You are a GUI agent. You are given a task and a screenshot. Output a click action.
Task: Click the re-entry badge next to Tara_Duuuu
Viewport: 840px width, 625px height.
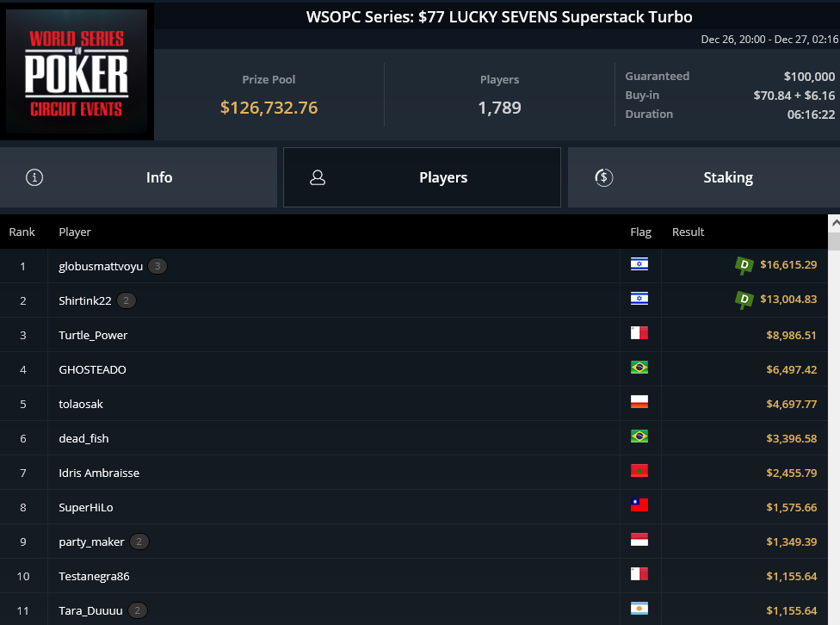[138, 610]
